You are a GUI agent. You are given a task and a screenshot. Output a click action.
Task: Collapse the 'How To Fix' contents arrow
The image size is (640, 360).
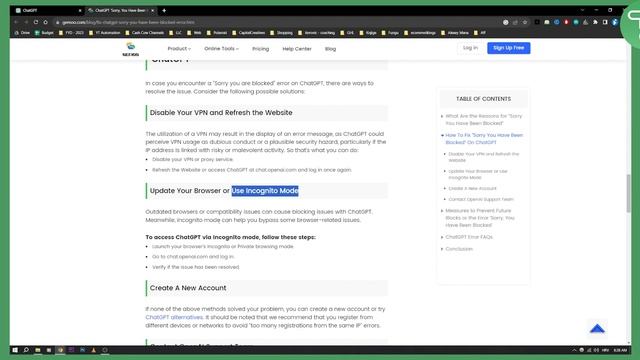pos(442,135)
